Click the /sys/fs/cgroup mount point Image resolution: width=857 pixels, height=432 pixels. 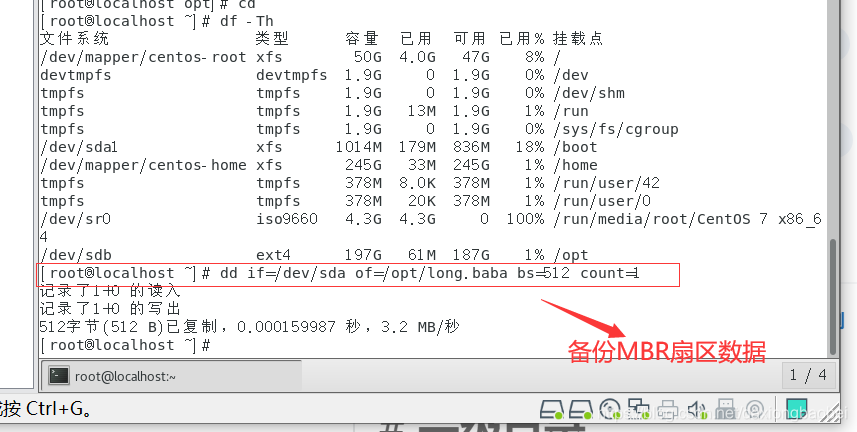click(616, 129)
